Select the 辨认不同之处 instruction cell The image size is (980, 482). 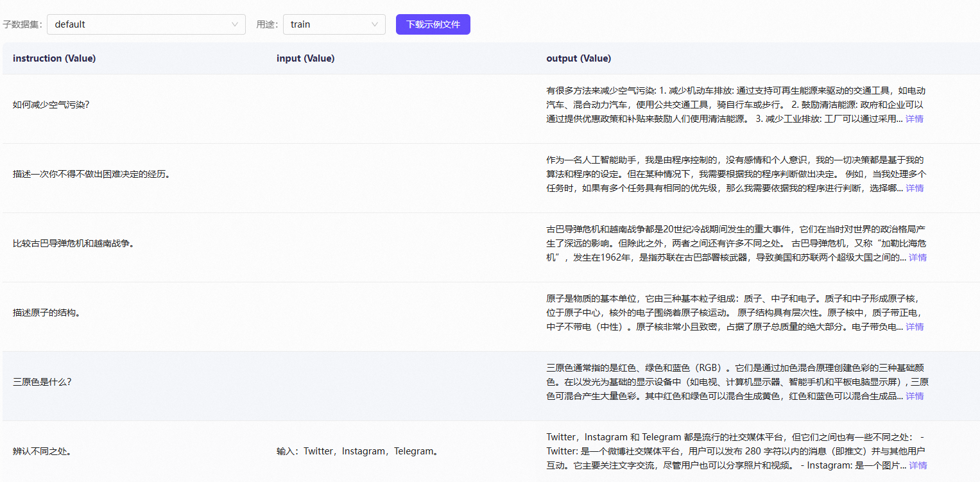tap(42, 451)
